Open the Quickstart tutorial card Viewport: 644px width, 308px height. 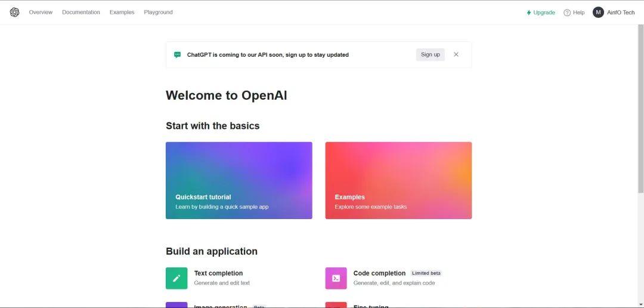239,180
